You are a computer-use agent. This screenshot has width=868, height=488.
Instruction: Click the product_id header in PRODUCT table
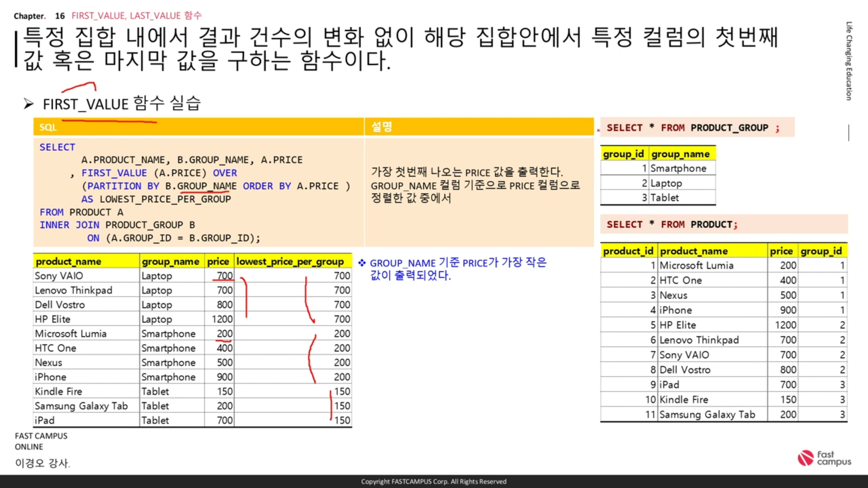click(628, 251)
